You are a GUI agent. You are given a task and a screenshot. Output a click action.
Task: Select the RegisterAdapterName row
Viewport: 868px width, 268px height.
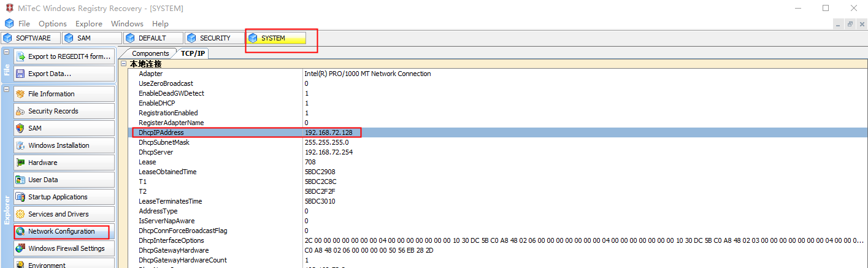(x=497, y=123)
